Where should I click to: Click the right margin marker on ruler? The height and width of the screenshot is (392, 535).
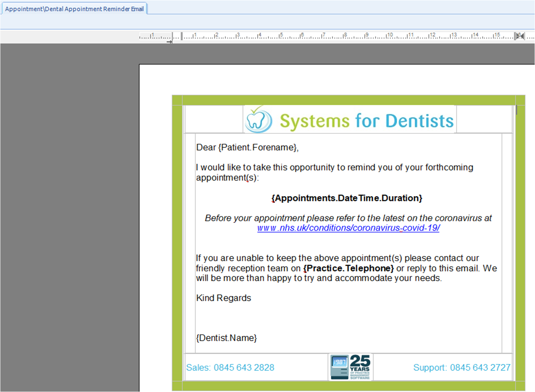[x=519, y=36]
